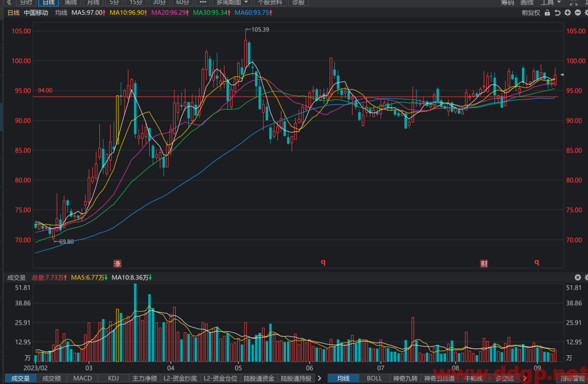
Task: Open 指标管理 indicator manager
Action: (572, 378)
